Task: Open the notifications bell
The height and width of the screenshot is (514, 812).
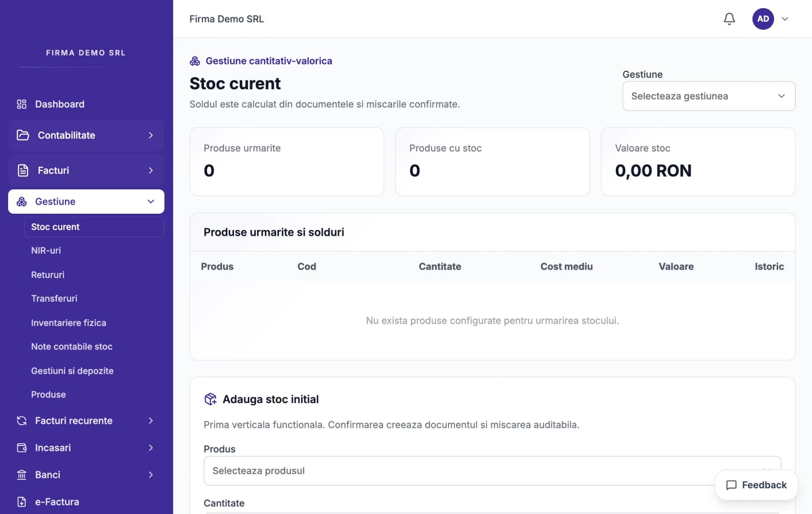Action: point(729,19)
